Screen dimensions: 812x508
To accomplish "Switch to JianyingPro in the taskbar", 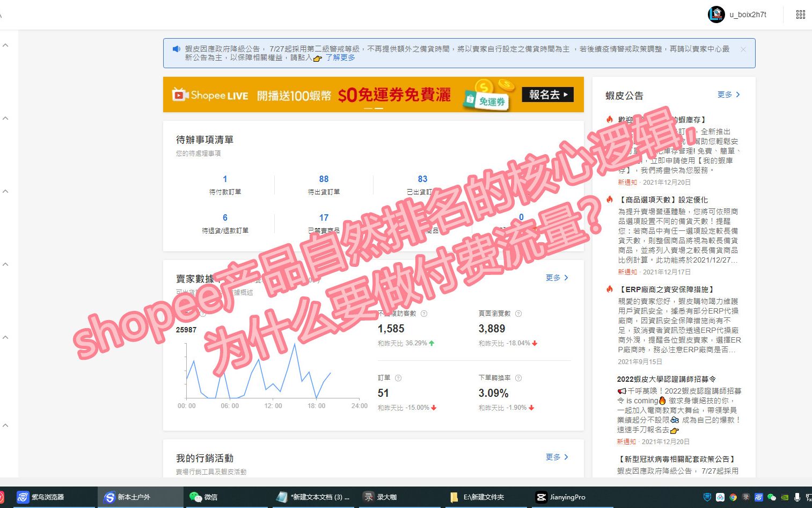I will [572, 497].
